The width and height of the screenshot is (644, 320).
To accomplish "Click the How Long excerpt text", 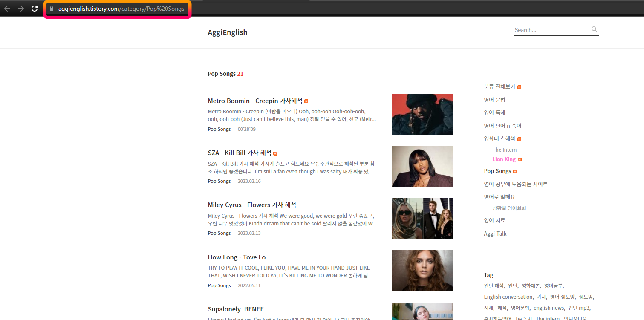I will point(289,272).
